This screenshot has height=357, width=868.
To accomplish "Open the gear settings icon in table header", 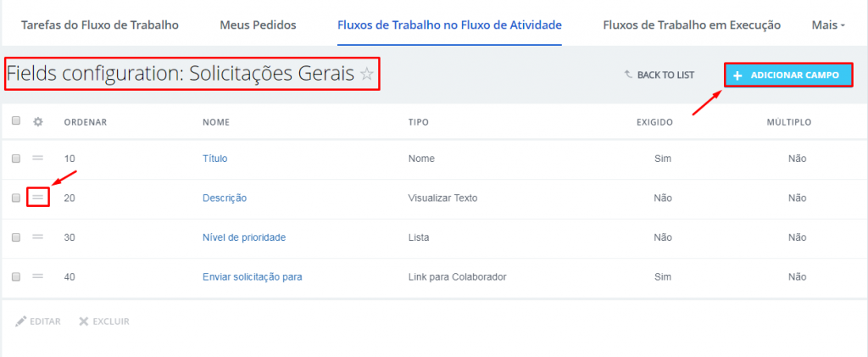I will pos(37,122).
